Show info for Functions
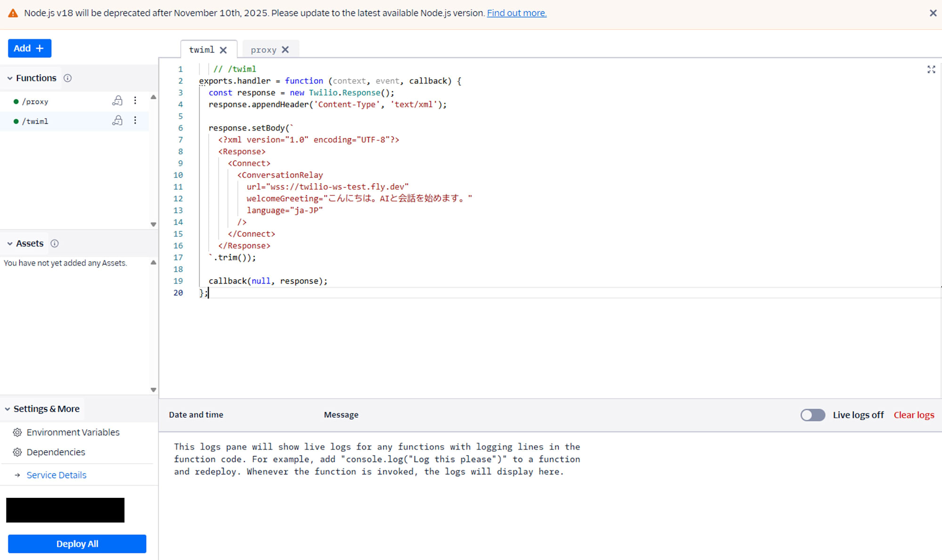942x560 pixels. pyautogui.click(x=68, y=78)
